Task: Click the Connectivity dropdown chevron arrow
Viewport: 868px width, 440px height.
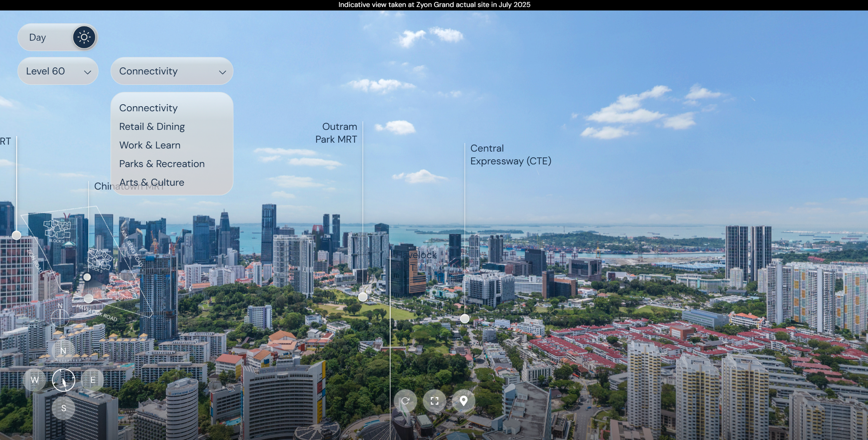Action: [222, 72]
